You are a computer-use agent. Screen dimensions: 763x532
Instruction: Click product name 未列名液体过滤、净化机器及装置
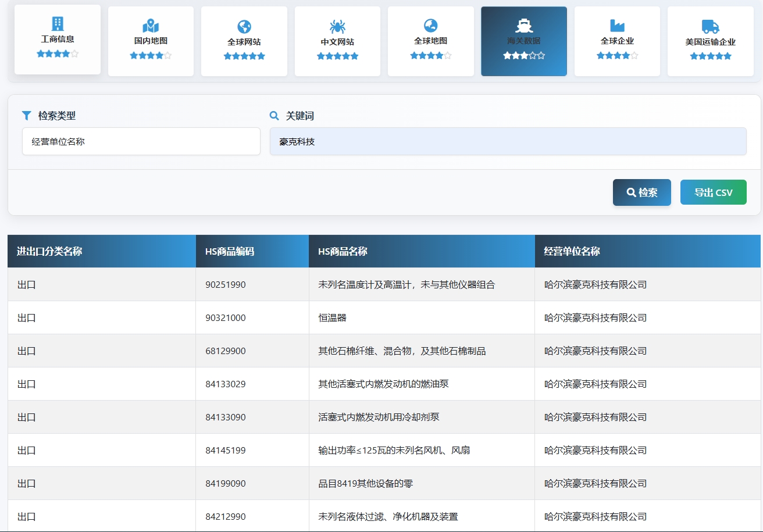click(388, 517)
